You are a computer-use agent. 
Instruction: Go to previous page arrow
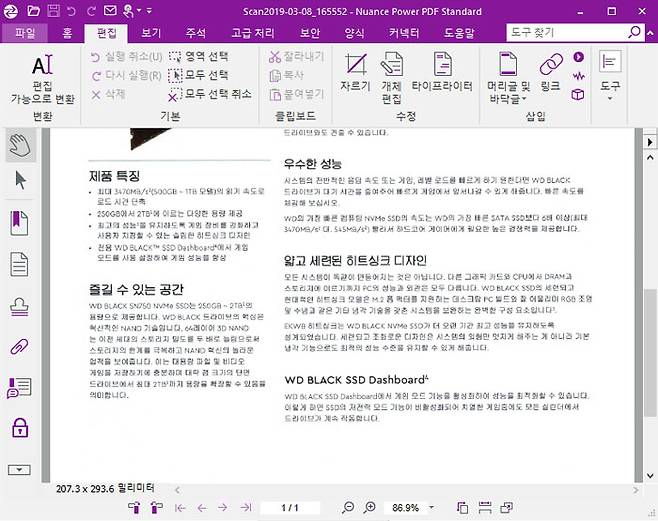202,508
